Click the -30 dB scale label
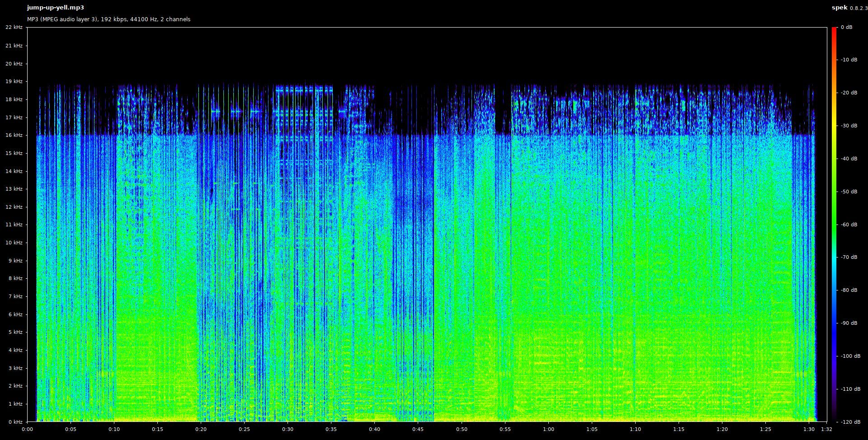The width and height of the screenshot is (868, 440). (849, 126)
